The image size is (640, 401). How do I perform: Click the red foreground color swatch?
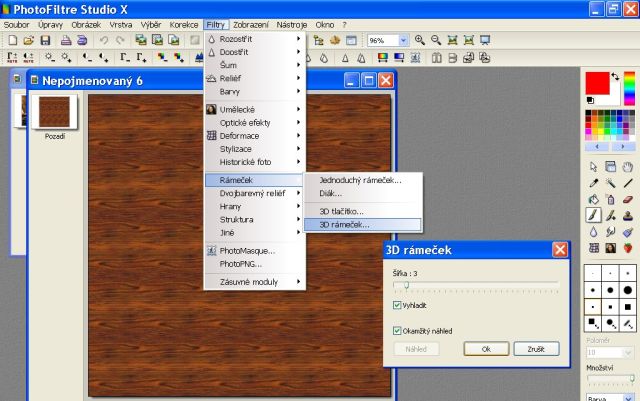point(598,83)
